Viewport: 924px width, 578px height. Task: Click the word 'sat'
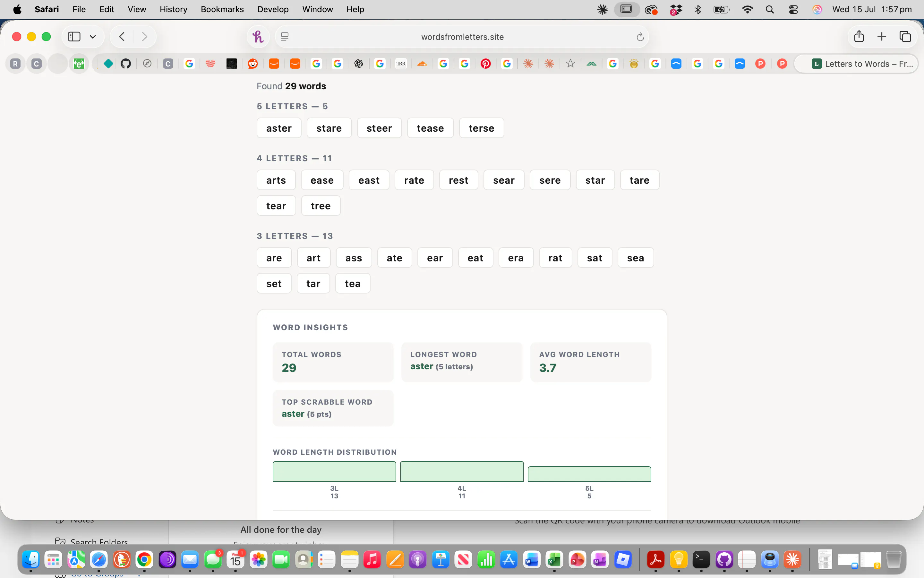[595, 258]
